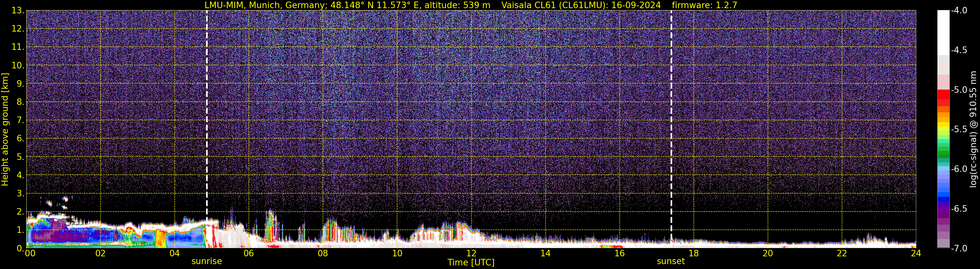This screenshot has height=269, width=980.
Task: Click the Time [UTC] axis label
Action: coord(471,262)
